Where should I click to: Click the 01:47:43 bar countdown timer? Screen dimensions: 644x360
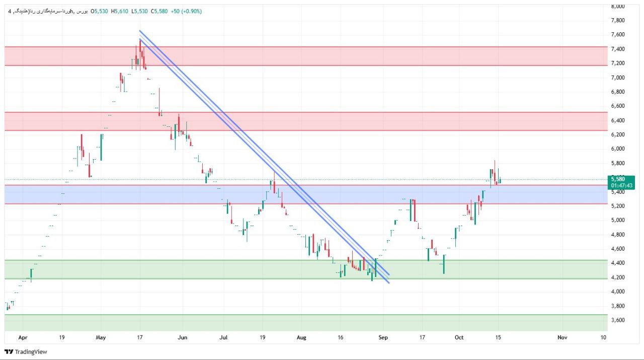pos(619,185)
